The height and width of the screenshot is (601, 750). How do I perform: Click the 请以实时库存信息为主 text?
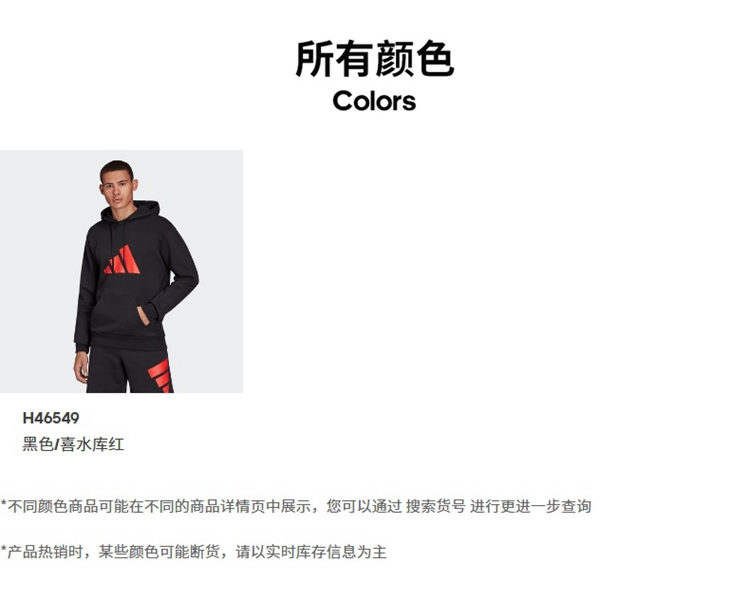(311, 552)
